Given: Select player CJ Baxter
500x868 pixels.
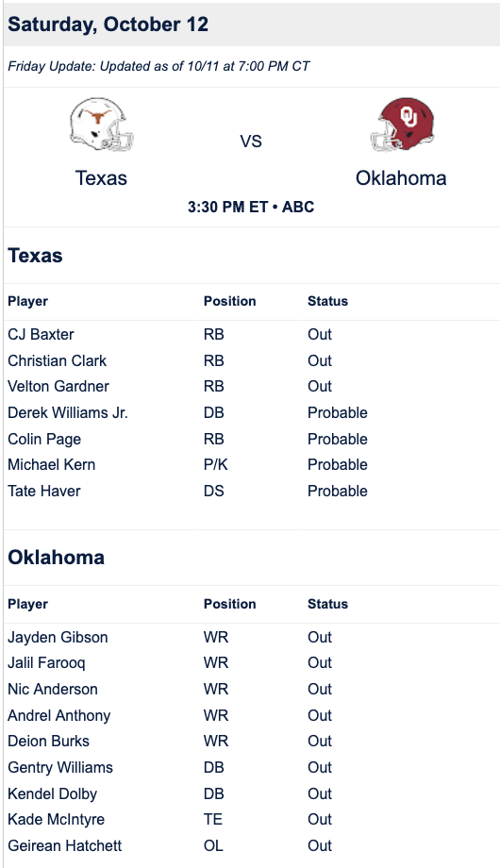Looking at the screenshot, I should [41, 334].
